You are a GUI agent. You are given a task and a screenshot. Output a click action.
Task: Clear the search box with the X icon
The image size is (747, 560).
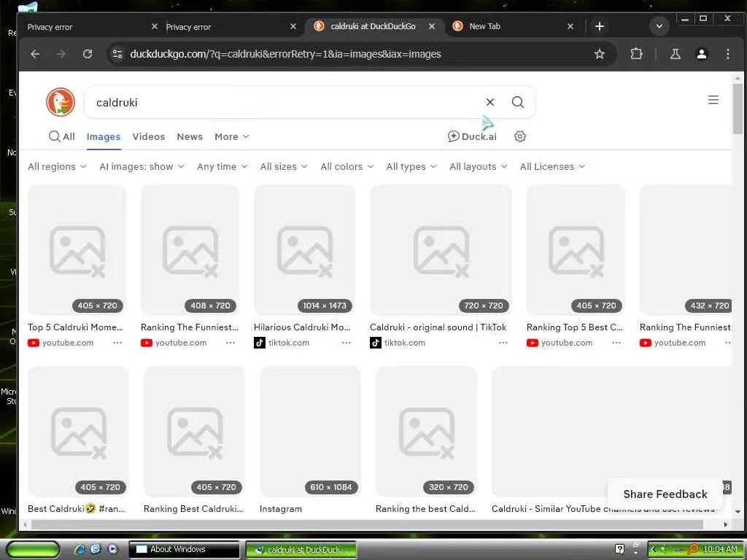(x=489, y=102)
